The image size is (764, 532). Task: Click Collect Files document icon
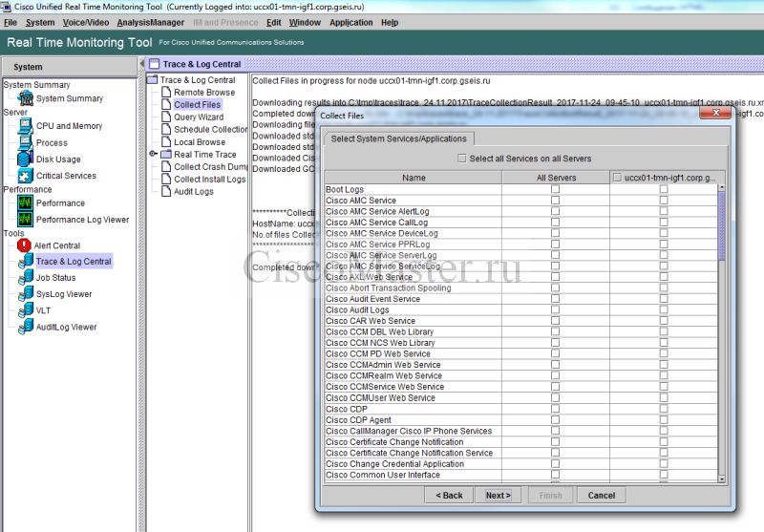(166, 104)
